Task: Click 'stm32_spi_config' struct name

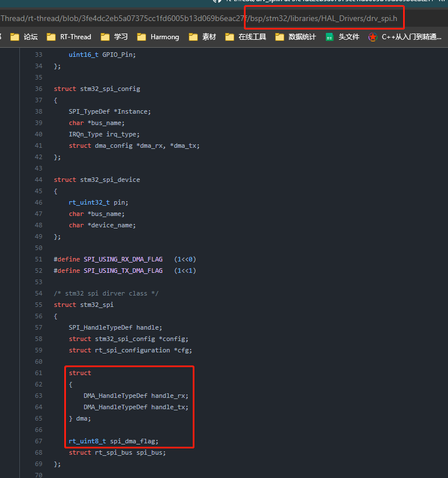Action: tap(110, 89)
